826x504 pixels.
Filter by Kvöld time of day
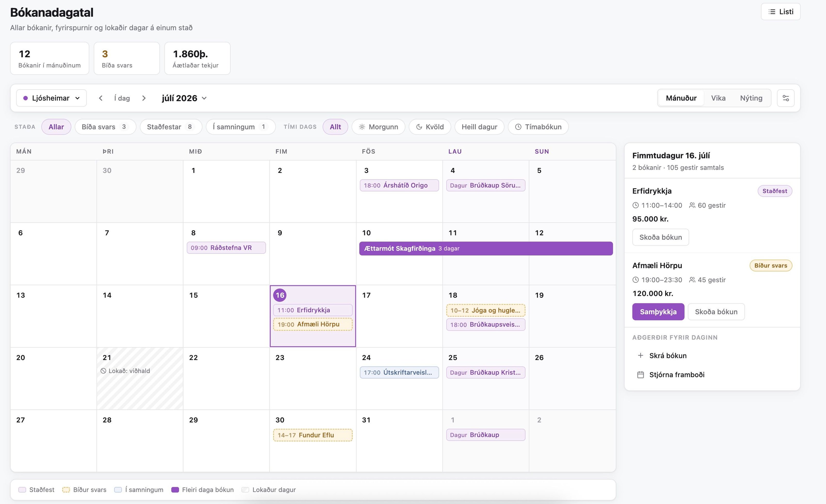[430, 127]
